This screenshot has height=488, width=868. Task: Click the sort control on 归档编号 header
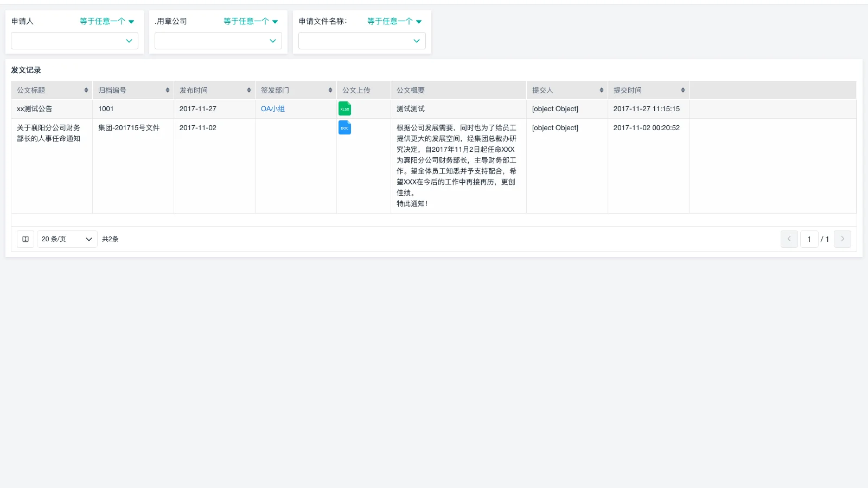[x=167, y=90]
